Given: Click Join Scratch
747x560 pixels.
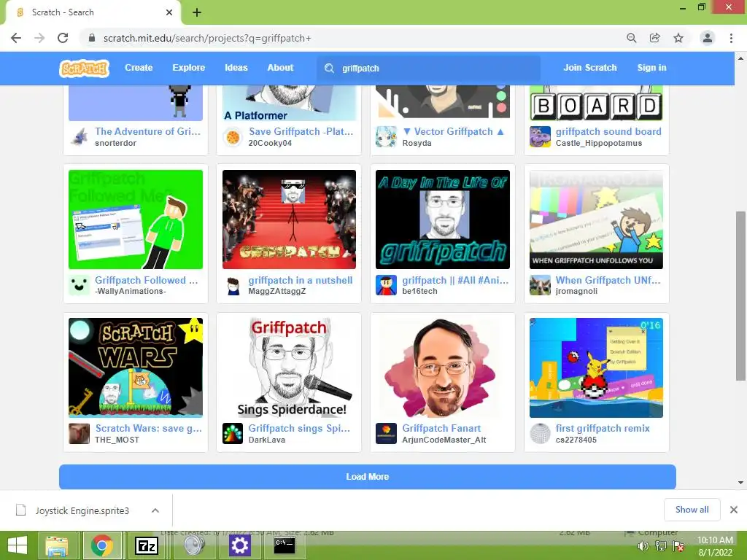Looking at the screenshot, I should 589,68.
